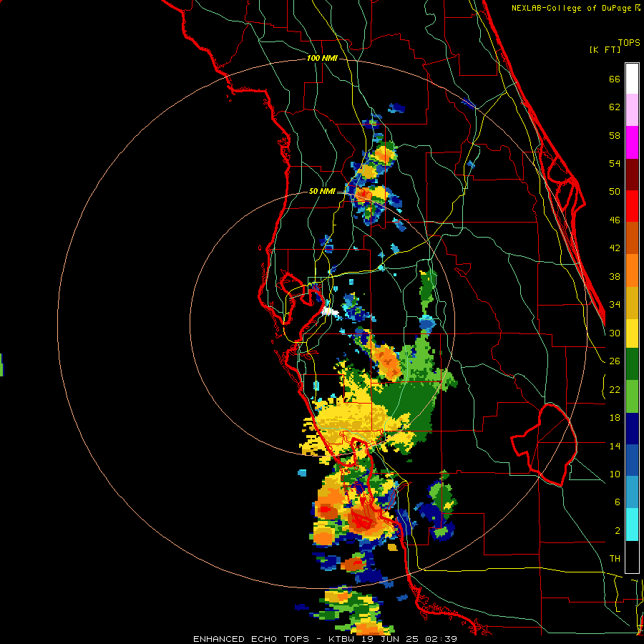The image size is (644, 644).
Task: Click legend value 38
Action: click(x=615, y=276)
